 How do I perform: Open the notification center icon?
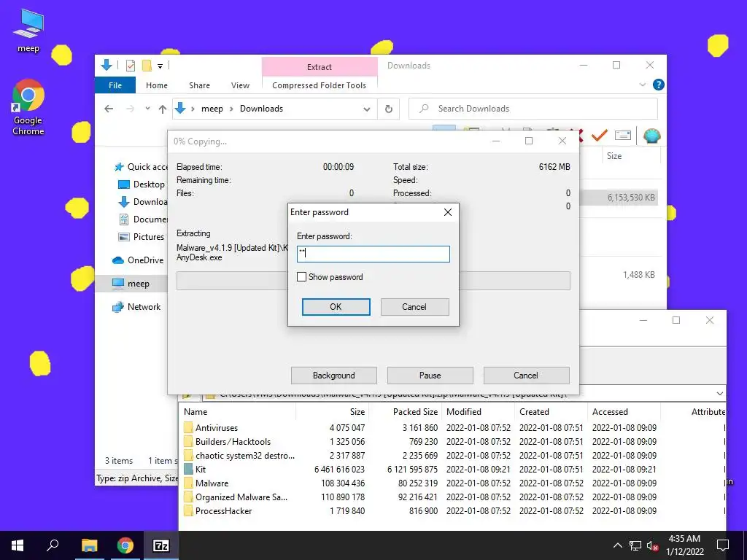(x=723, y=545)
